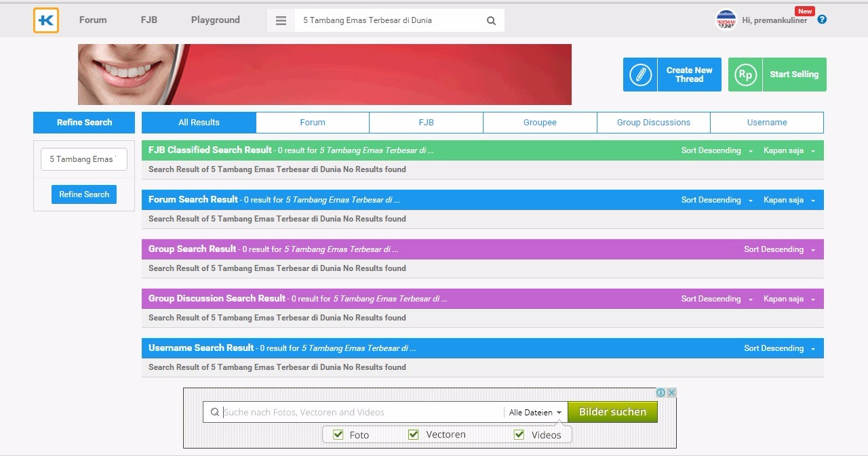Click the smiling face banner advertisement
This screenshot has width=868, height=456.
point(325,75)
